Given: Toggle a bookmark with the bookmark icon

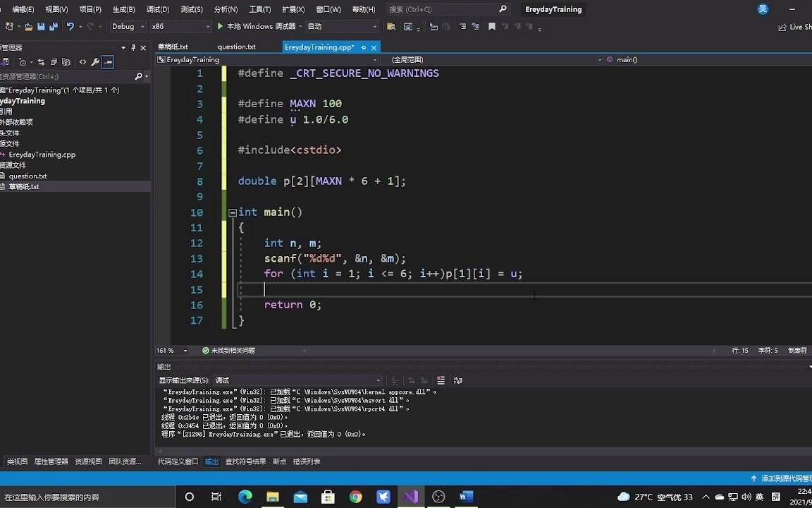Looking at the screenshot, I should (x=492, y=26).
